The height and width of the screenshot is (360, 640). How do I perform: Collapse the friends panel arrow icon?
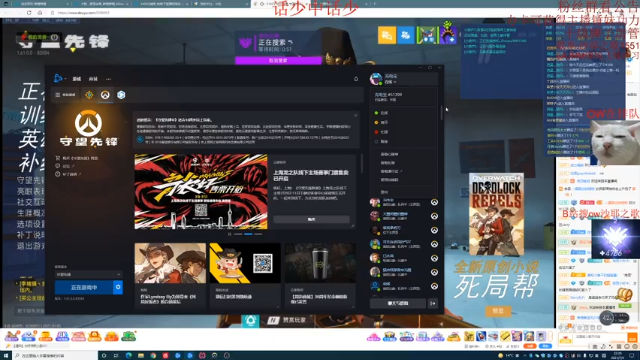click(x=433, y=303)
